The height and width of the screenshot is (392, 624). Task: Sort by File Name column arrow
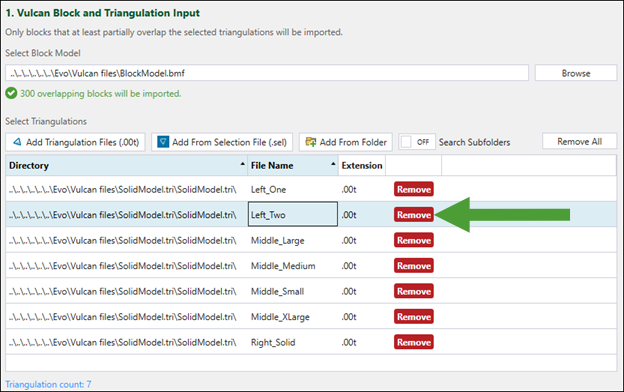333,164
